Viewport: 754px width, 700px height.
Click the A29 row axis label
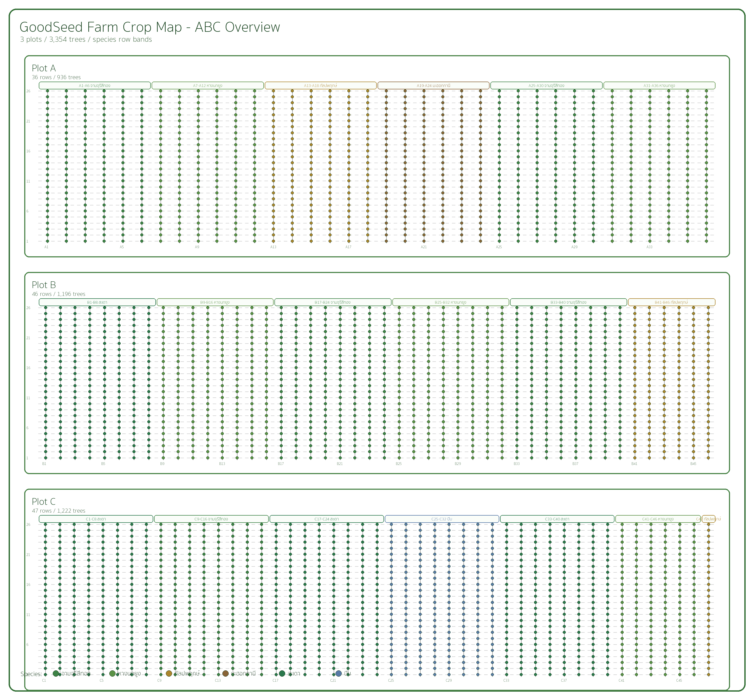click(574, 247)
